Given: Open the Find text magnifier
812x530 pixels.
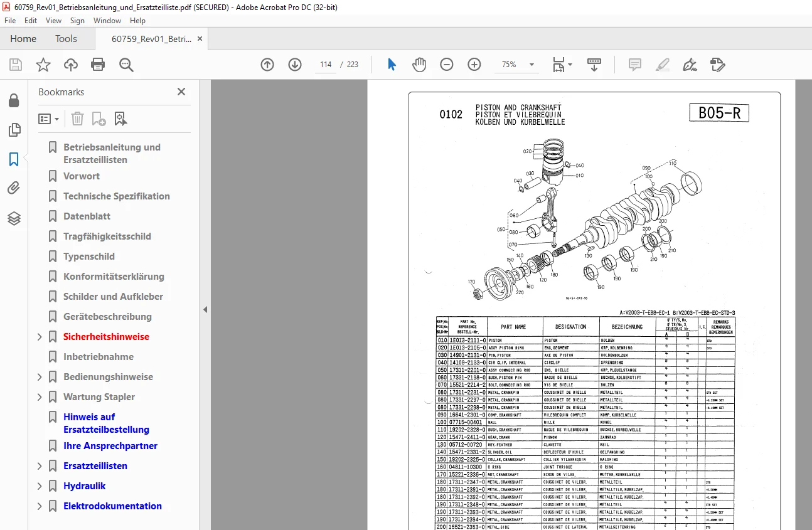Looking at the screenshot, I should [126, 65].
